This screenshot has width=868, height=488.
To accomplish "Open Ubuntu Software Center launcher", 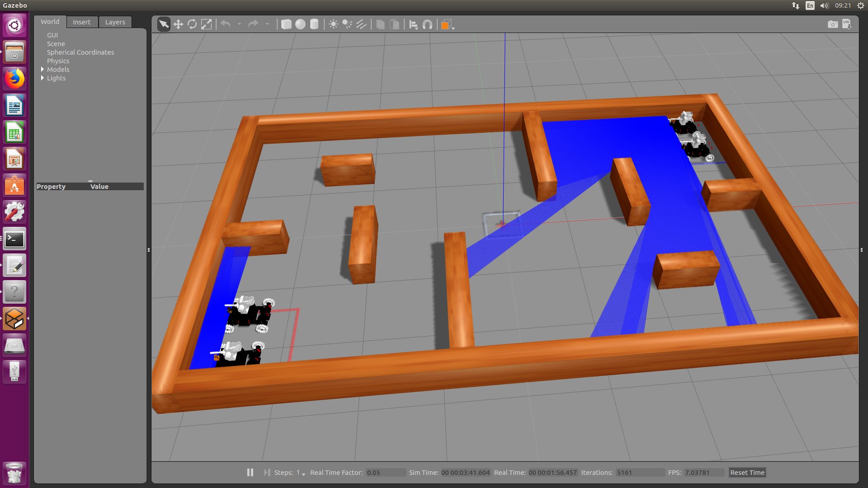I will click(14, 185).
